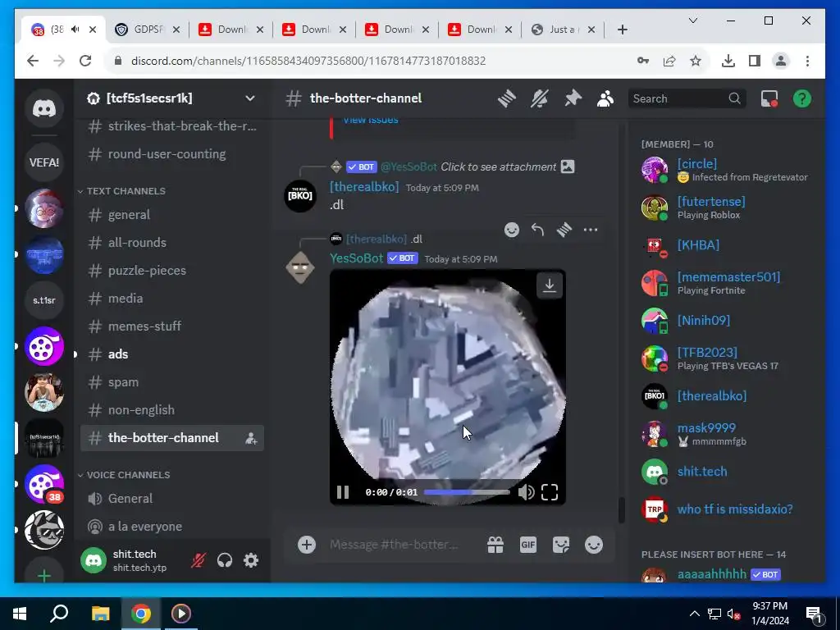840x630 pixels.
Task: Create thread from YesSoBot message
Action: click(564, 230)
